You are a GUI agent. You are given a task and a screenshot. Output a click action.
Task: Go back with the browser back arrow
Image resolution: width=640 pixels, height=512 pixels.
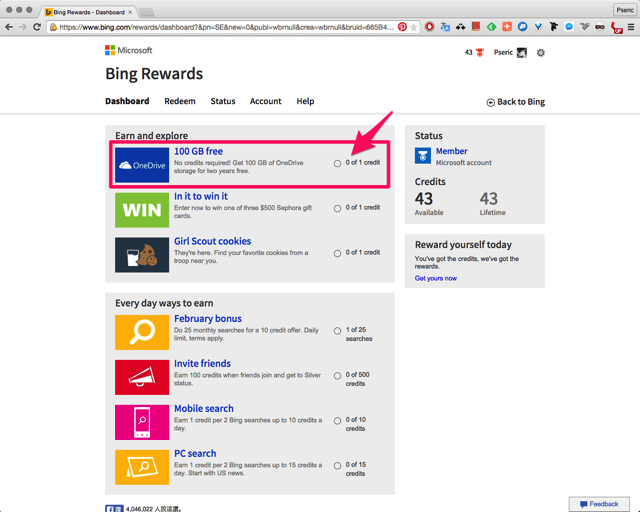click(9, 27)
